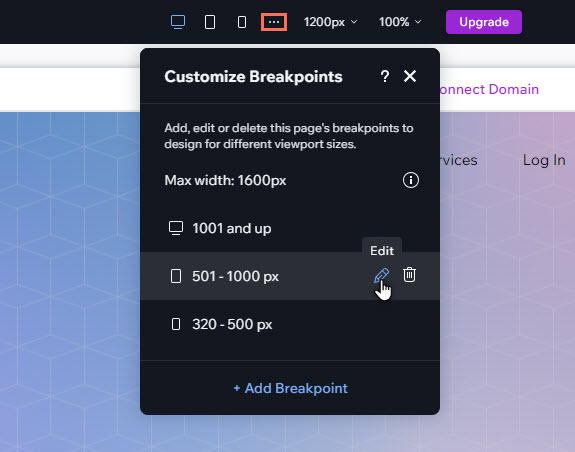The image size is (575, 452).
Task: Close the Customize Breakpoints panel
Action: pos(410,76)
